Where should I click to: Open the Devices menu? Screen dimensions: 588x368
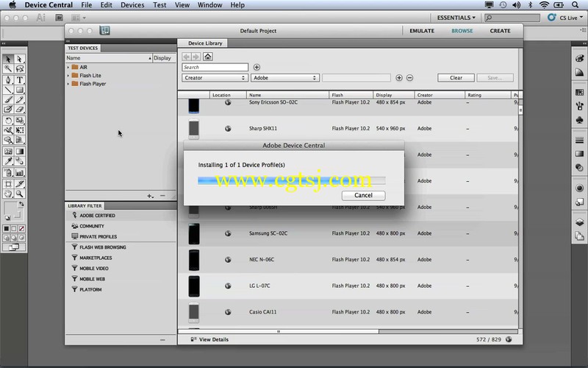pos(132,5)
